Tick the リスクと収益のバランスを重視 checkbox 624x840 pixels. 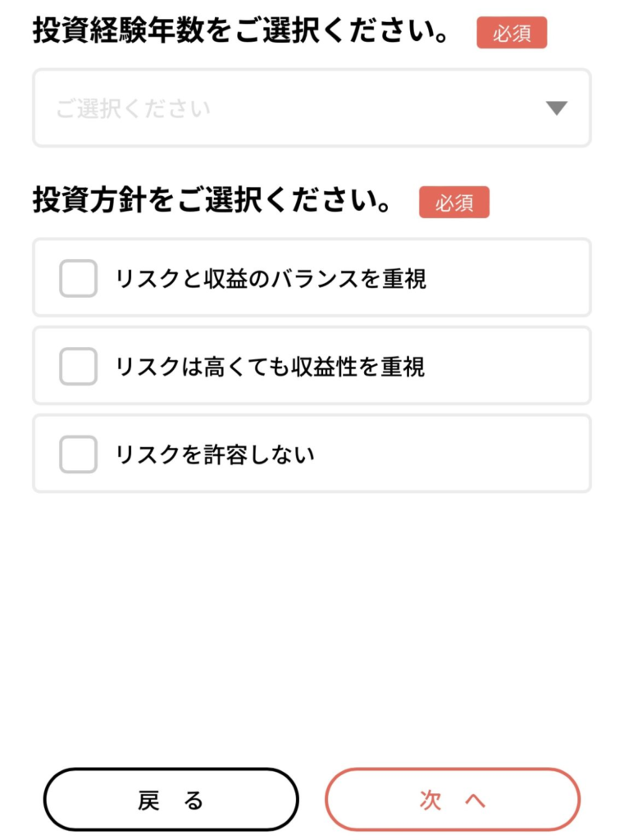(79, 278)
